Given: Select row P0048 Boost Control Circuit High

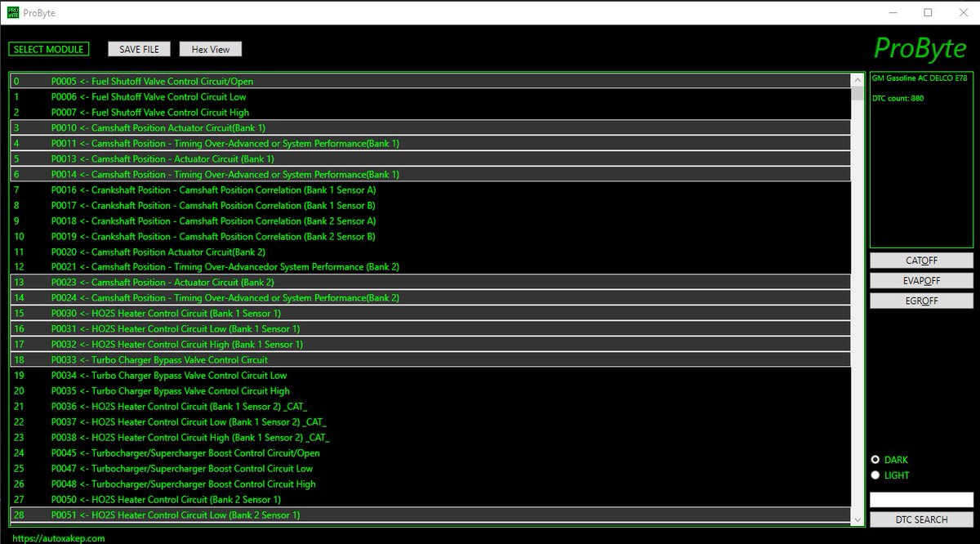Looking at the screenshot, I should [x=430, y=484].
